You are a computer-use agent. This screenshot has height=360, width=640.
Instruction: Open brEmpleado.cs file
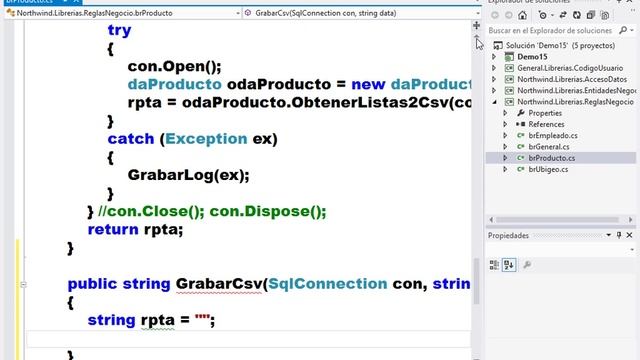point(553,136)
